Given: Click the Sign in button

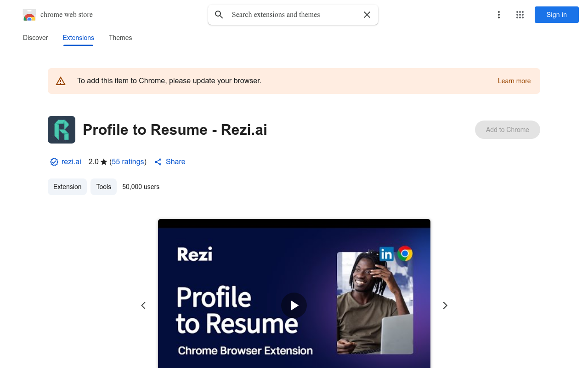Looking at the screenshot, I should point(557,15).
